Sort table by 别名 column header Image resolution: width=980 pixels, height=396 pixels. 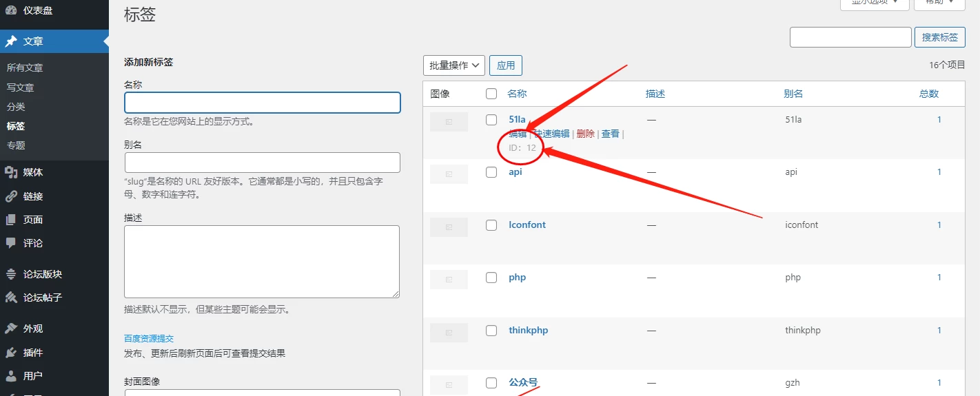[x=793, y=94]
